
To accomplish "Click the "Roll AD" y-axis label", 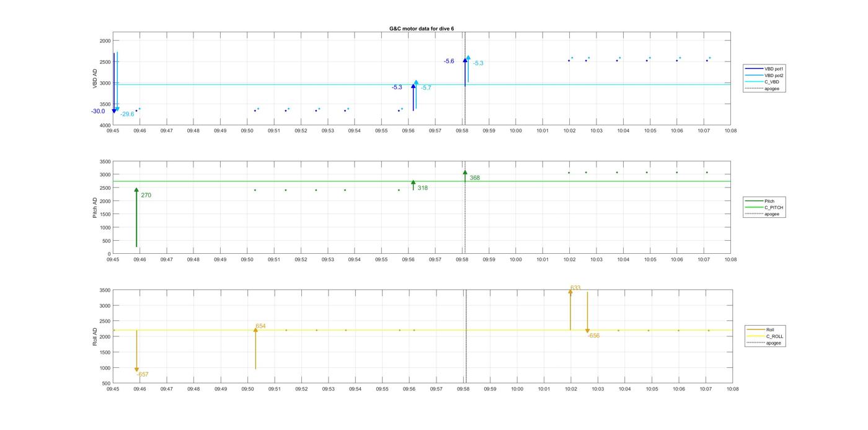I will [95, 337].
